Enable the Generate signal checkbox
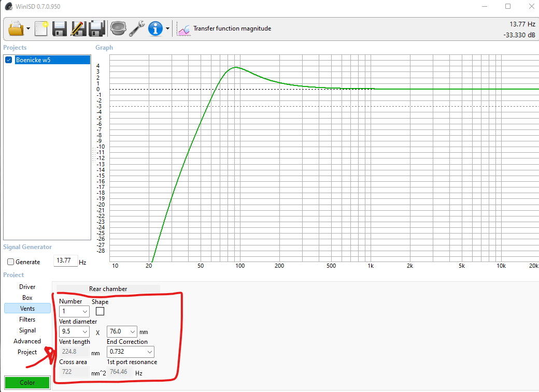The width and height of the screenshot is (539, 392). tap(11, 262)
